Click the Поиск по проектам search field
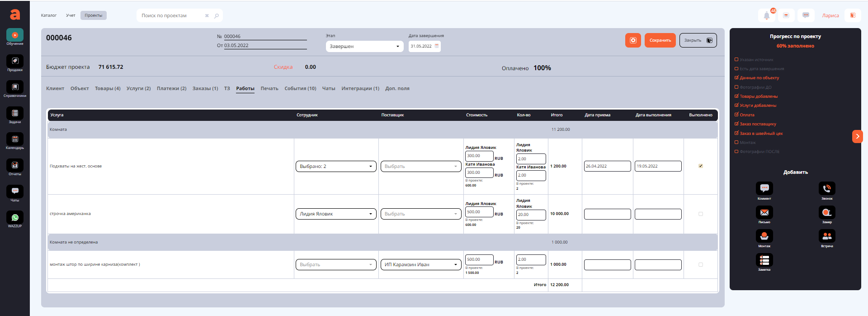This screenshot has width=868, height=316. tap(172, 16)
